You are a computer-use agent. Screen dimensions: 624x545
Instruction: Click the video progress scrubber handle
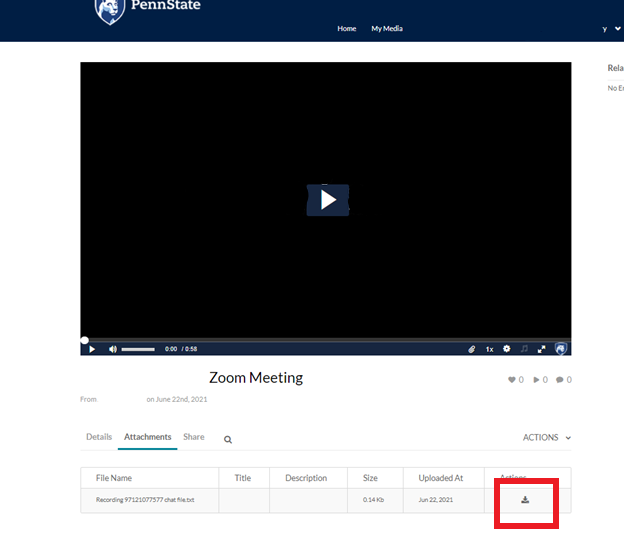[x=84, y=340]
